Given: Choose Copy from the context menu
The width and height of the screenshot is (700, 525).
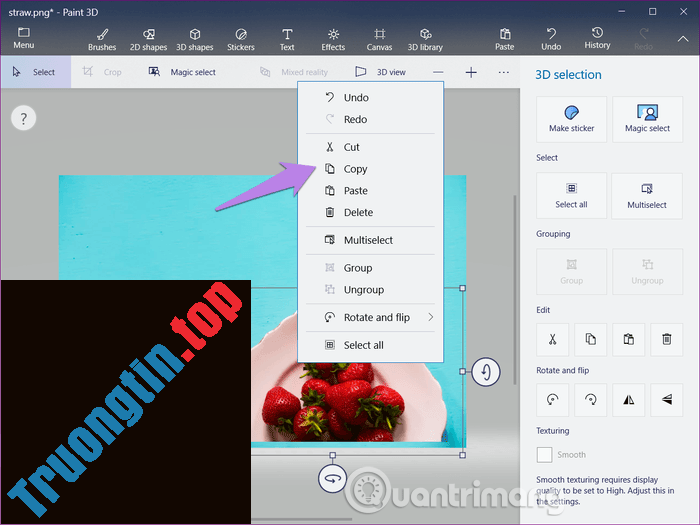Looking at the screenshot, I should point(371,169).
